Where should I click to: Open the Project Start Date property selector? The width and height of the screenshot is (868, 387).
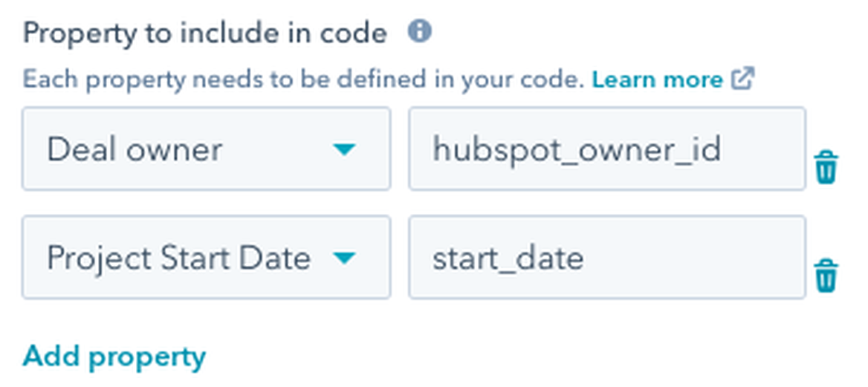pyautogui.click(x=206, y=257)
